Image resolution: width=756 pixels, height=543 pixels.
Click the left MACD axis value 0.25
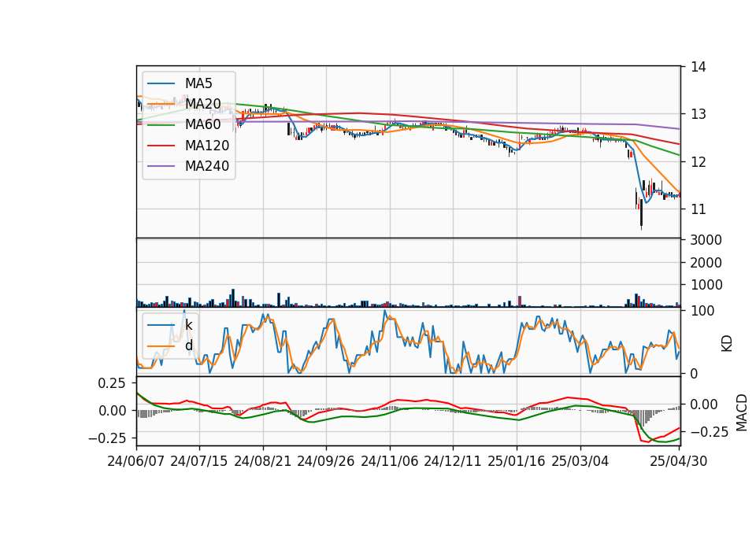112,383
